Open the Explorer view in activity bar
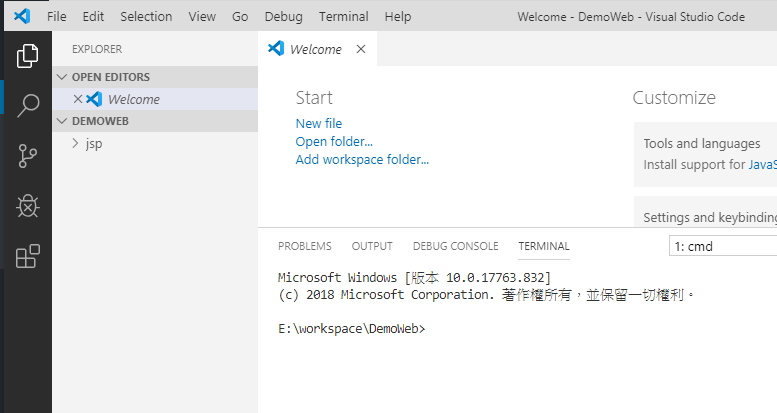 point(27,56)
